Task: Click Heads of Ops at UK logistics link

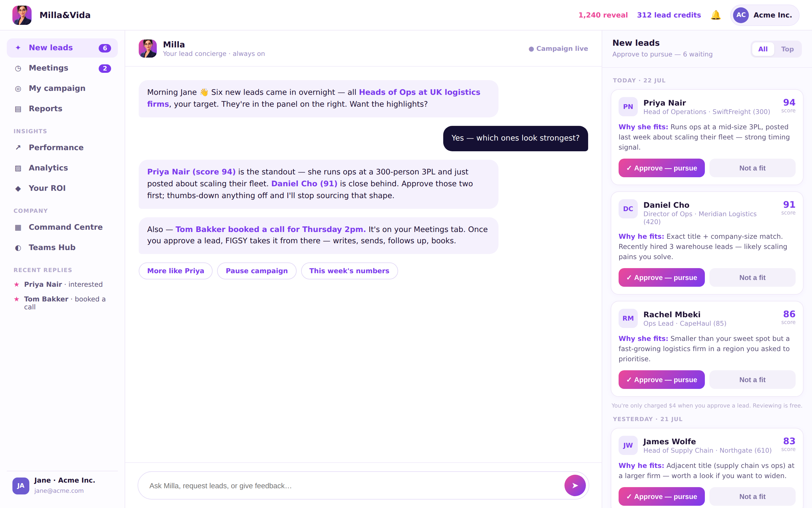Action: pyautogui.click(x=420, y=92)
